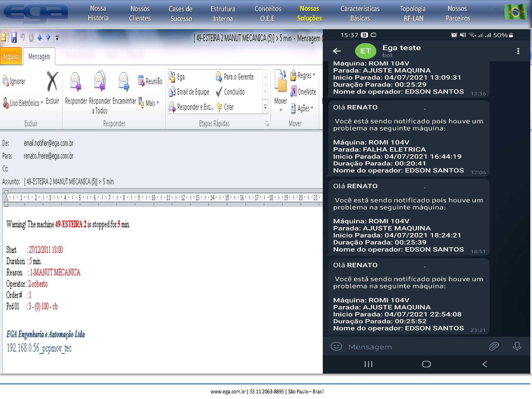Viewport: 532px width, 399px height.
Task: Click the Responder a Todos icon
Action: pyautogui.click(x=100, y=81)
